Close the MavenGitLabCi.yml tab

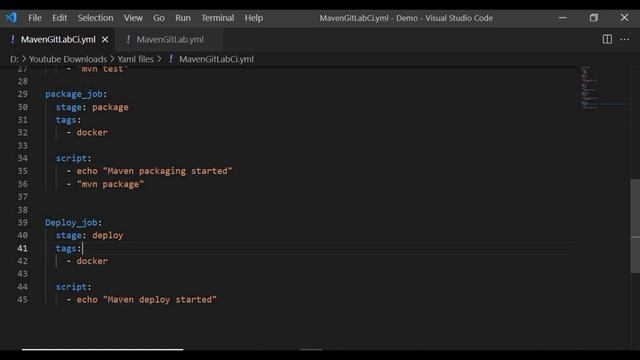point(105,40)
